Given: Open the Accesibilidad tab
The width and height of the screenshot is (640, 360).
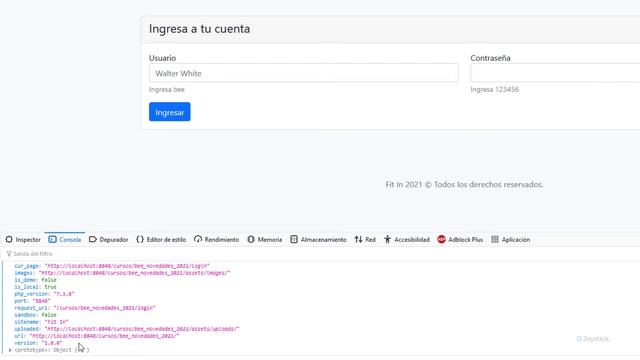Looking at the screenshot, I should (x=407, y=240).
